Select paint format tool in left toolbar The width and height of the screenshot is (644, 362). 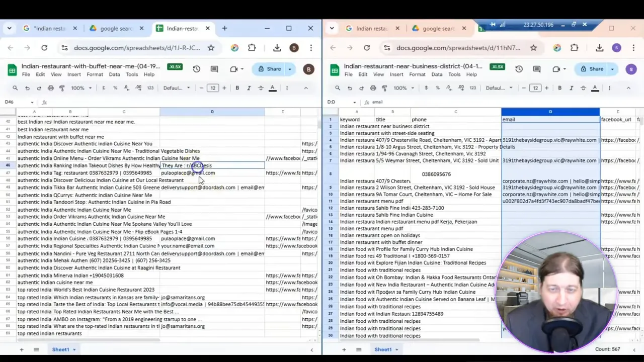(x=62, y=88)
